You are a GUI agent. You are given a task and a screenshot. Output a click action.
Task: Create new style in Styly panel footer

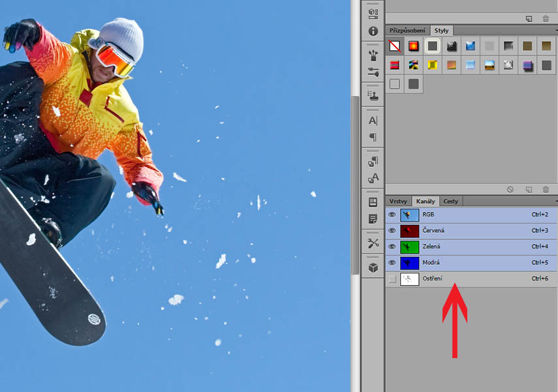point(529,190)
